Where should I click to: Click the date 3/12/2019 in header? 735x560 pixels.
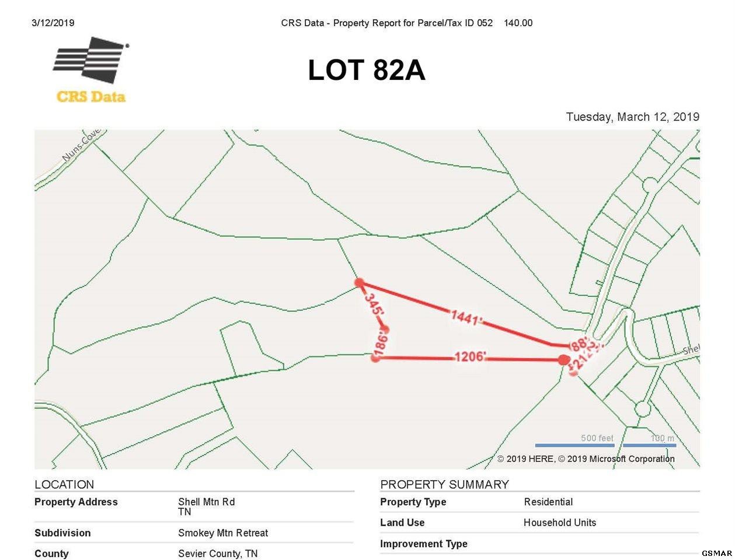coord(53,23)
